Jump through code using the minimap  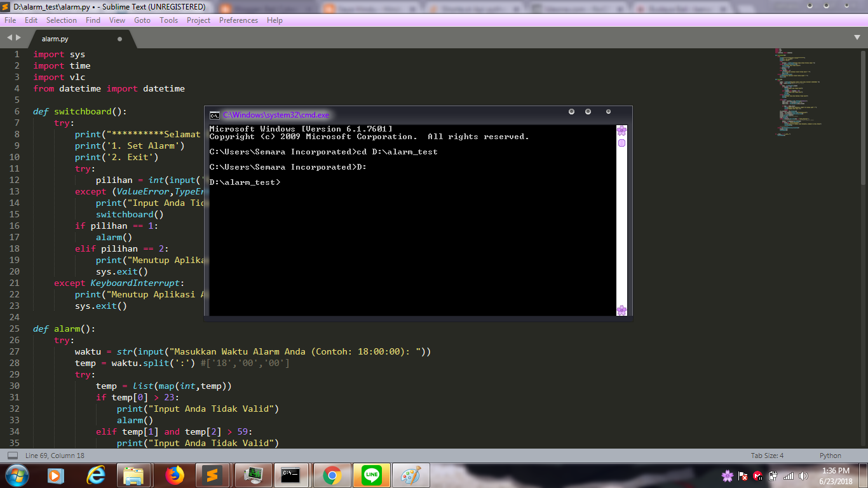coord(797,92)
